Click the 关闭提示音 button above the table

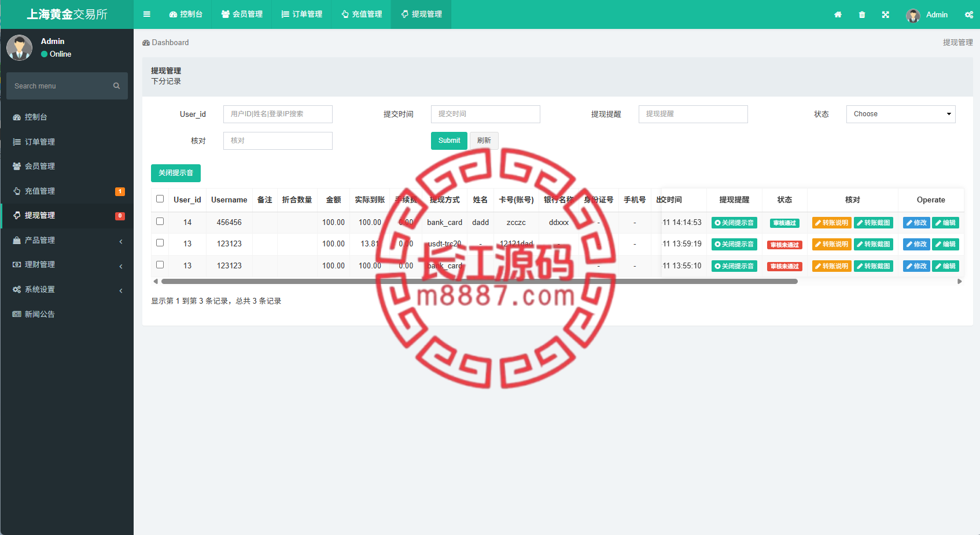[x=176, y=173]
